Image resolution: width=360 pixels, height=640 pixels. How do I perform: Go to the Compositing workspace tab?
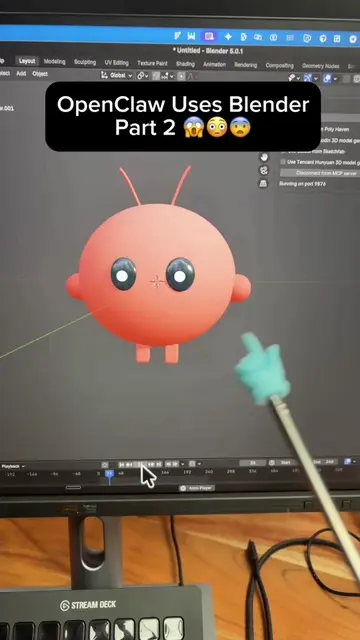coord(279,65)
